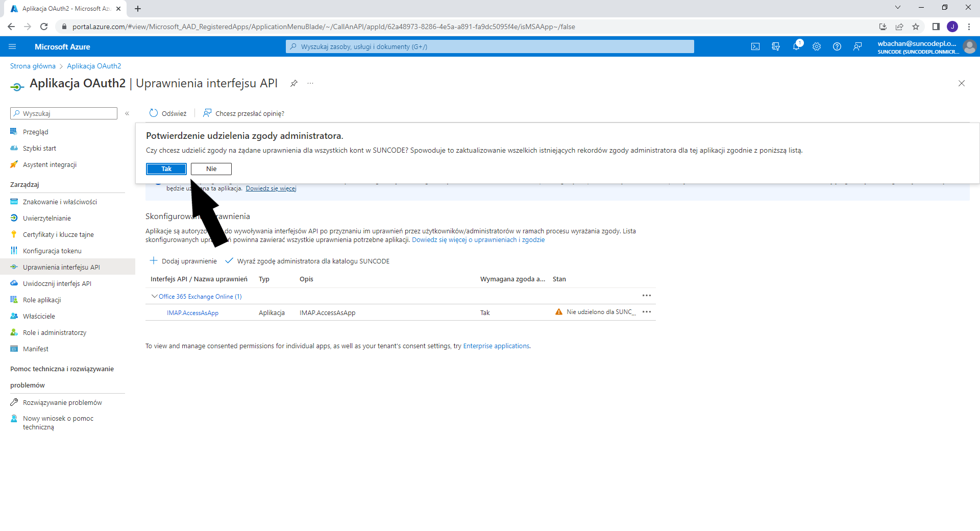Click the user account avatar
The height and width of the screenshot is (531, 980).
969,46
